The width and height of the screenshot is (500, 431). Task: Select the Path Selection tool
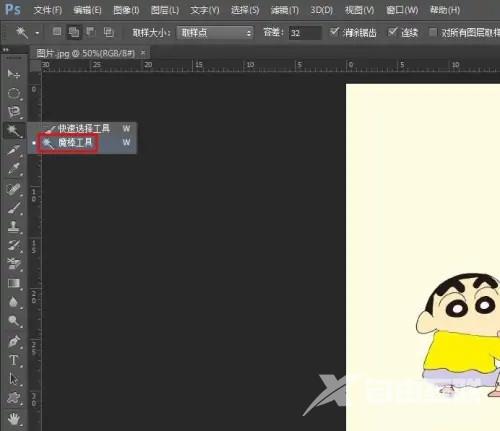click(14, 380)
